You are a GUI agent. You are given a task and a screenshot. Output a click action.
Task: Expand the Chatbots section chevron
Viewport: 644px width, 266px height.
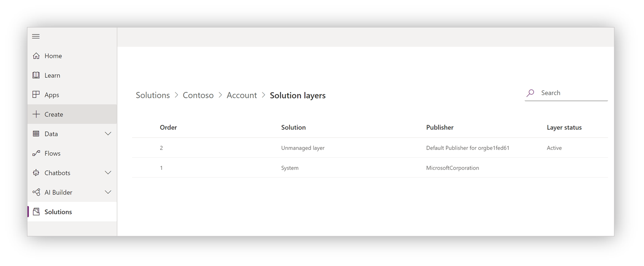click(x=108, y=173)
